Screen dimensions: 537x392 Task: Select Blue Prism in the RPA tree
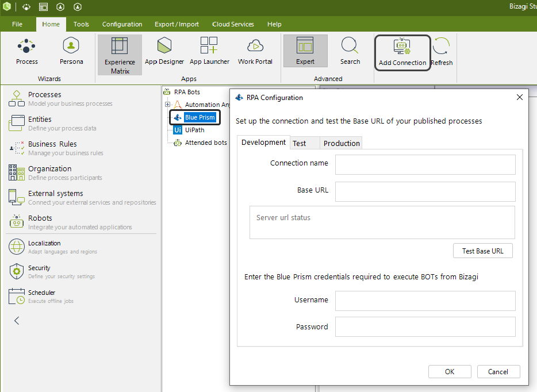coord(200,117)
